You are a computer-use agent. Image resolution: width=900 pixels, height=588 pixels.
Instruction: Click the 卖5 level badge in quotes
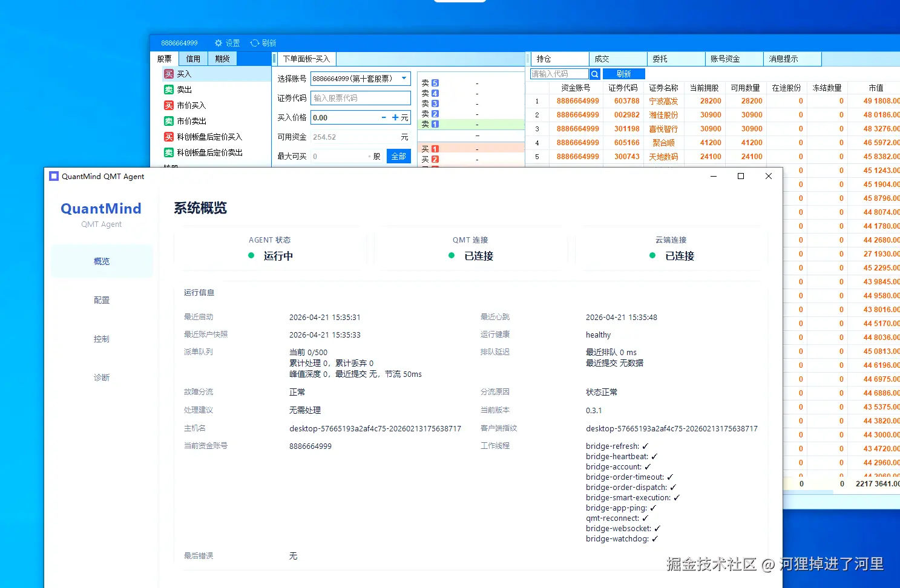pyautogui.click(x=435, y=83)
